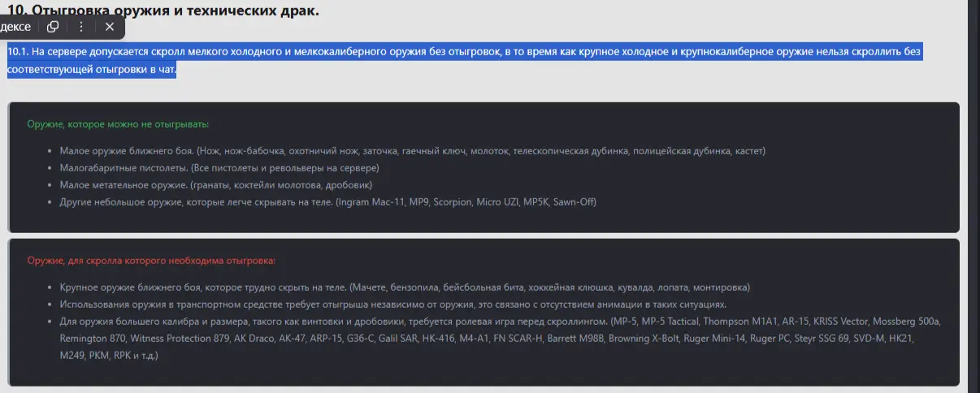The width and height of the screenshot is (980, 393).
Task: Open more options three-dot menu
Action: (81, 27)
